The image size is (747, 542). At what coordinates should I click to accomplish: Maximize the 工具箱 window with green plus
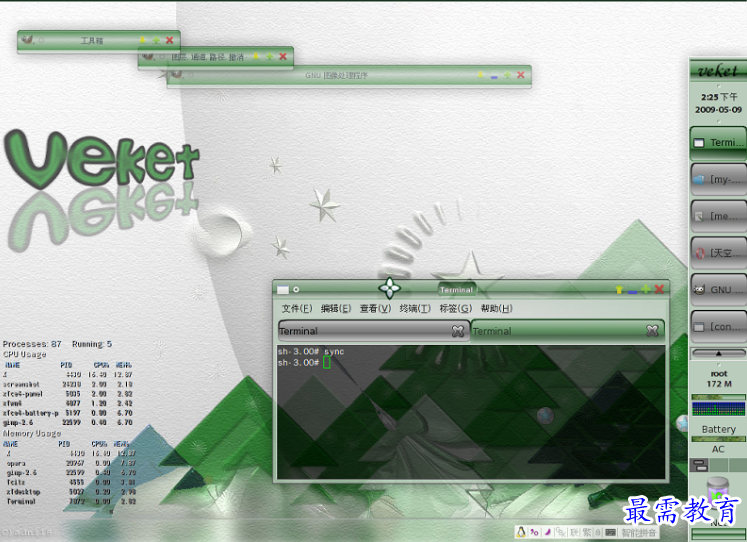tap(156, 40)
